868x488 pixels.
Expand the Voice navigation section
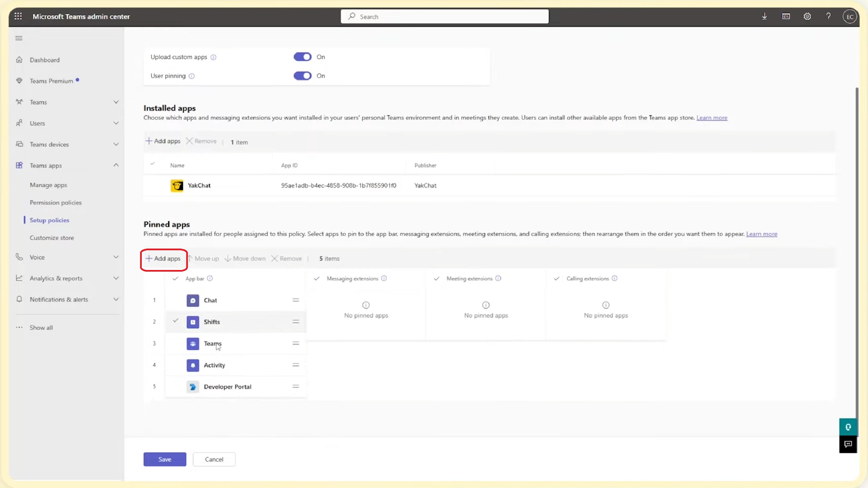(x=116, y=257)
